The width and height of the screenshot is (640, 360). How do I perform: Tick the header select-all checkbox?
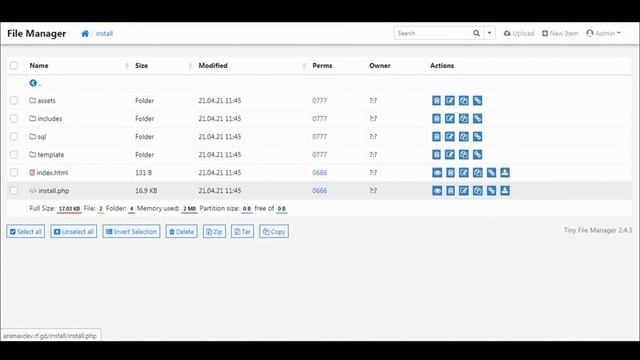point(14,65)
